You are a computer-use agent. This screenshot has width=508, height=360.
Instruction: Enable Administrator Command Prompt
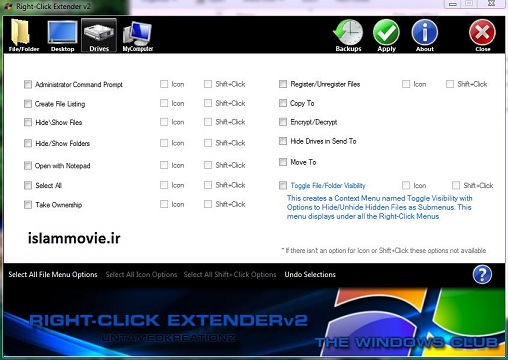click(28, 84)
